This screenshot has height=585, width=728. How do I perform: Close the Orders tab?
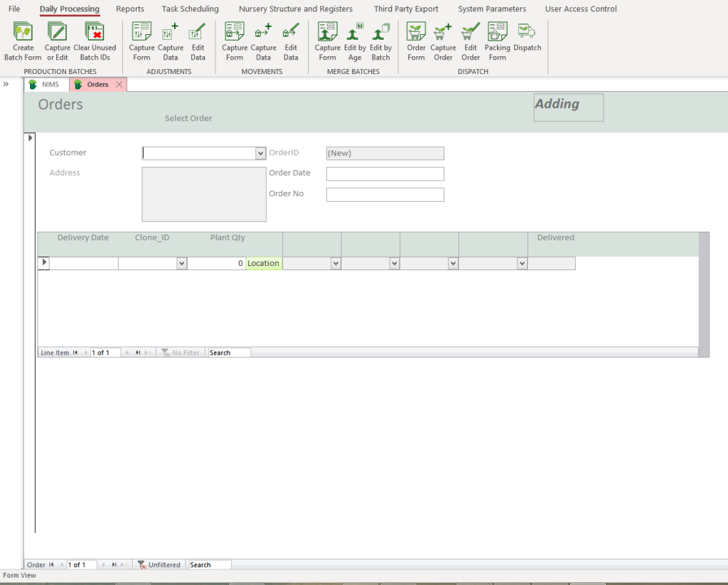pyautogui.click(x=119, y=85)
